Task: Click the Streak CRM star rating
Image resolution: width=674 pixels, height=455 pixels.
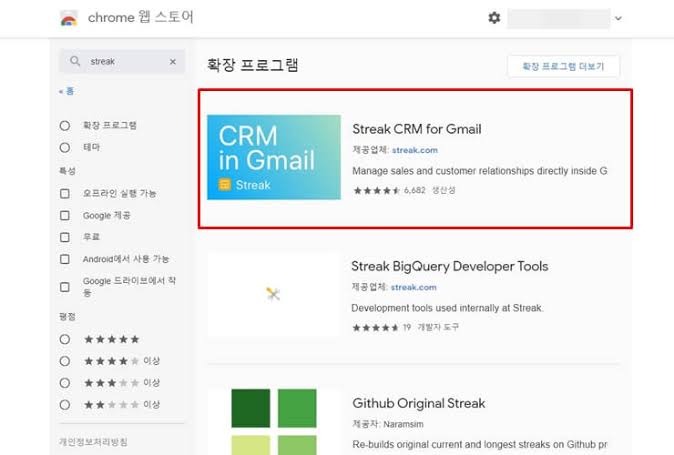Action: click(x=377, y=190)
